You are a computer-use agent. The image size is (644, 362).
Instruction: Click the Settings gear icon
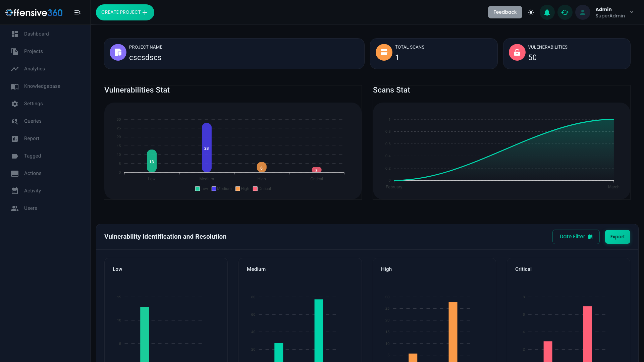(x=15, y=104)
